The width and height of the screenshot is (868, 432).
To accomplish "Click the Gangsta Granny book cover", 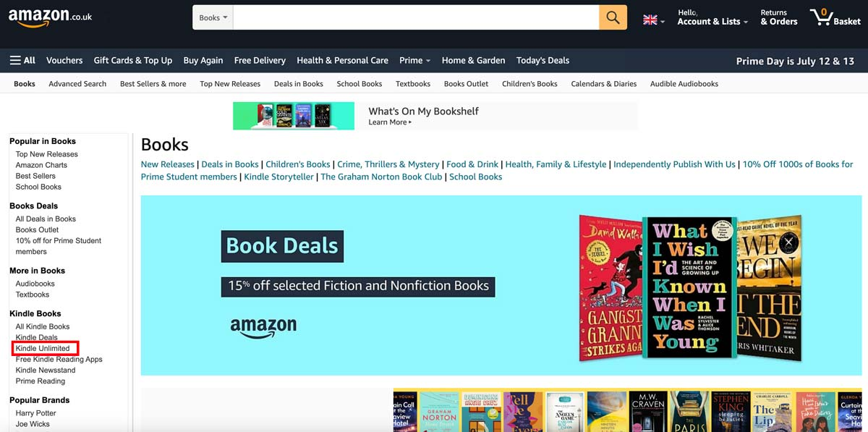I will click(611, 287).
